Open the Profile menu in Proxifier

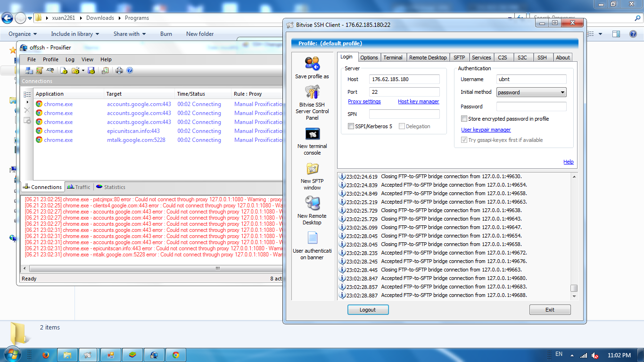pos(50,59)
